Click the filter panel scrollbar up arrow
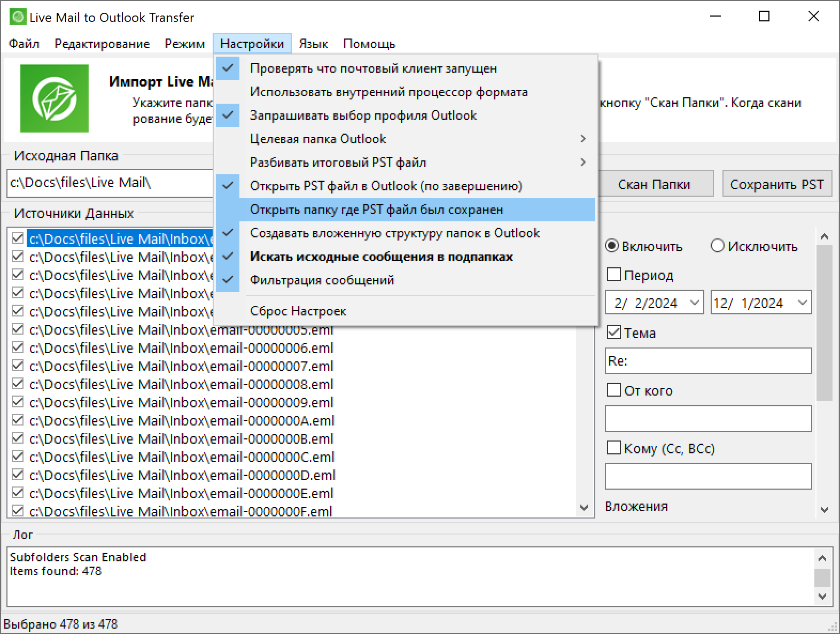This screenshot has height=634, width=840. (825, 236)
